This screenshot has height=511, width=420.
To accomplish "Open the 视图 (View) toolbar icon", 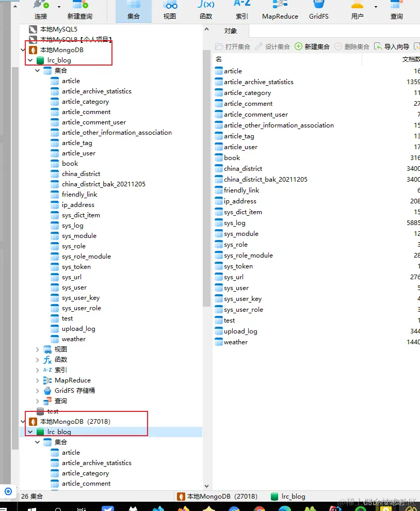I will (x=170, y=10).
